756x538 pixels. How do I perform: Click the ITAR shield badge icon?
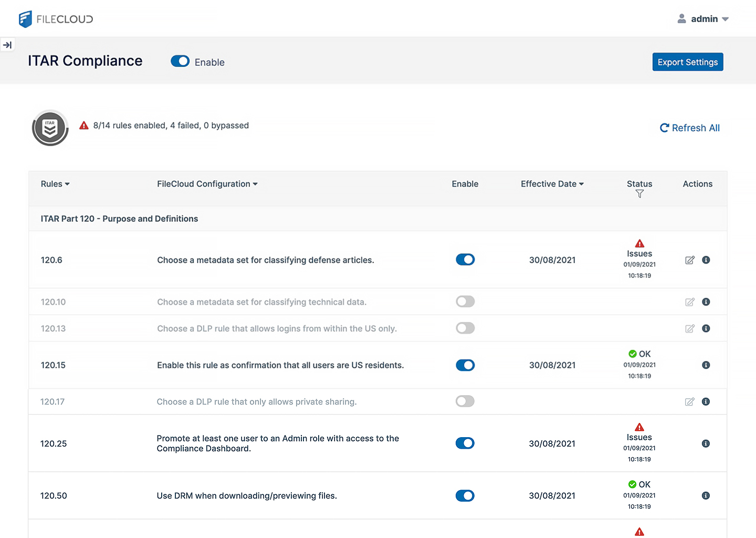[50, 128]
